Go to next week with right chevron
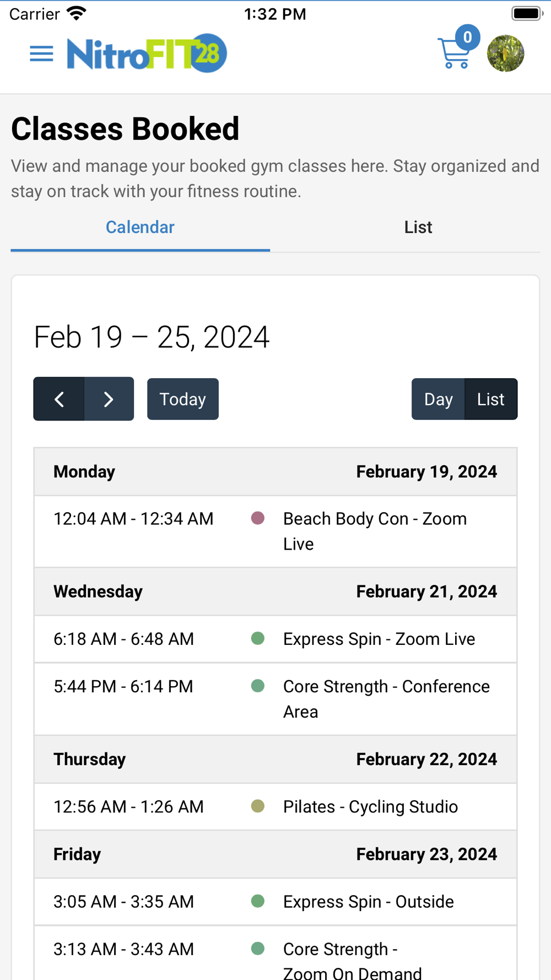Image resolution: width=551 pixels, height=980 pixels. (x=109, y=399)
